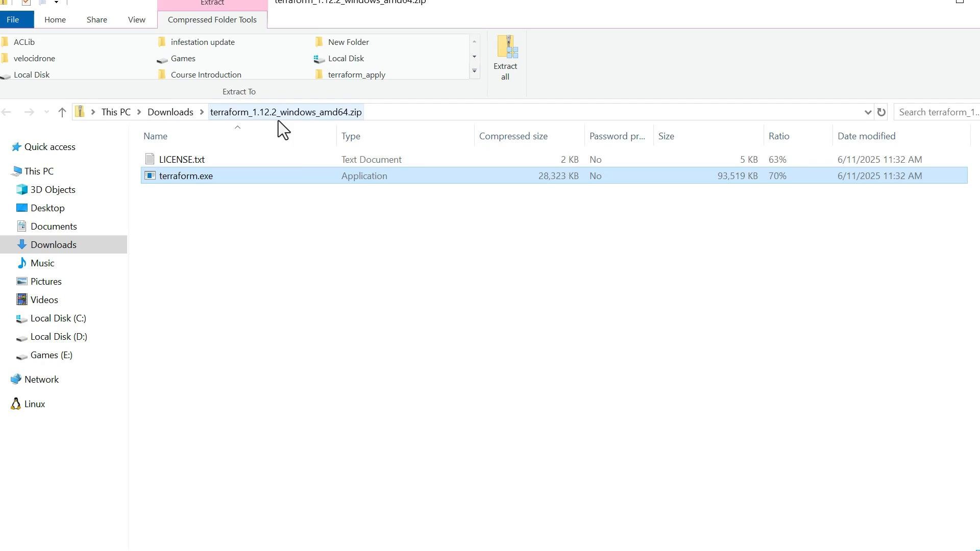Expand the Extract To destinations gallery
Screen dimensions: 980x551
[x=474, y=71]
